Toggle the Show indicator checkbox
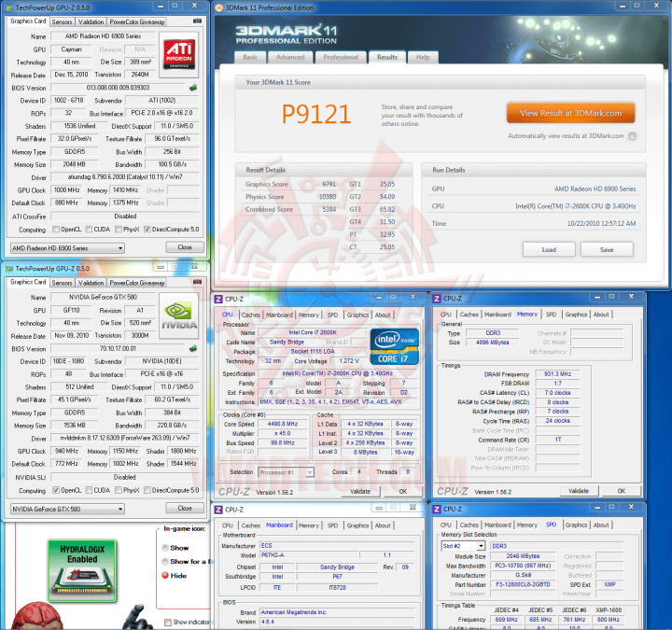Viewport: 672px width, 630px height. click(168, 622)
